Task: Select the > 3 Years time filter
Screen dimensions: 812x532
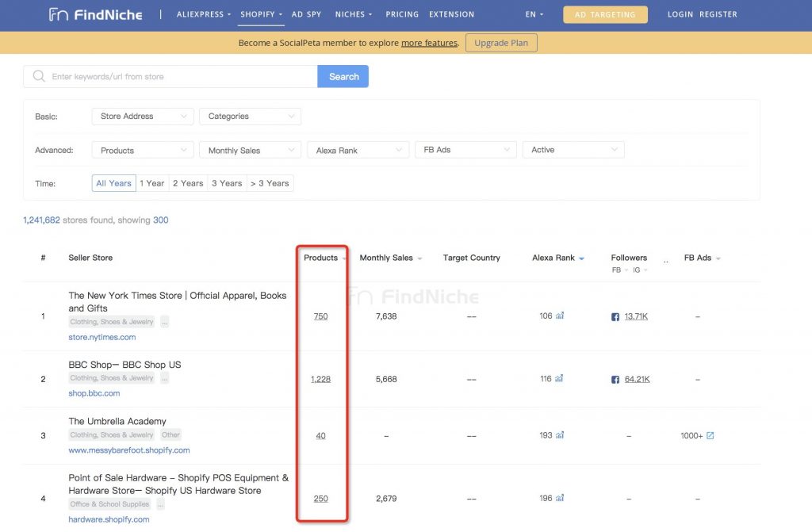Action: click(270, 183)
